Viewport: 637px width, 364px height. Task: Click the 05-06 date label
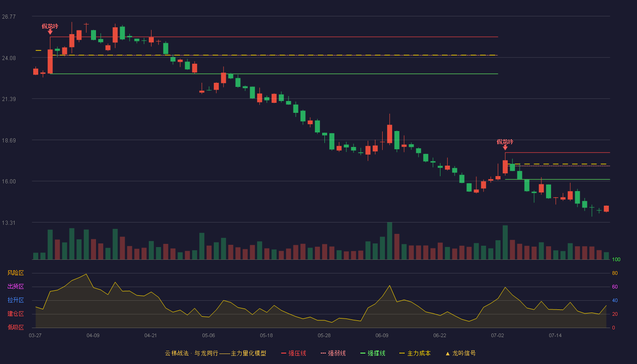(x=208, y=335)
